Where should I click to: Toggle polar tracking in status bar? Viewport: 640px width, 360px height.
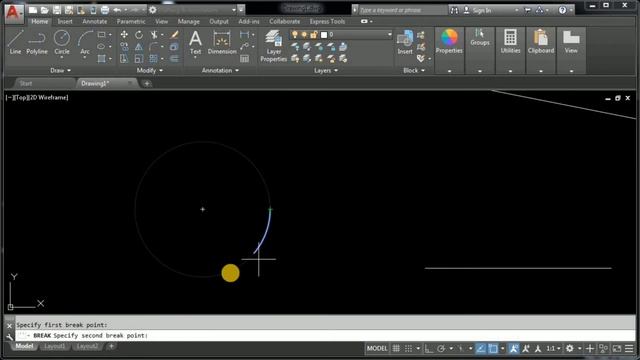point(441,348)
